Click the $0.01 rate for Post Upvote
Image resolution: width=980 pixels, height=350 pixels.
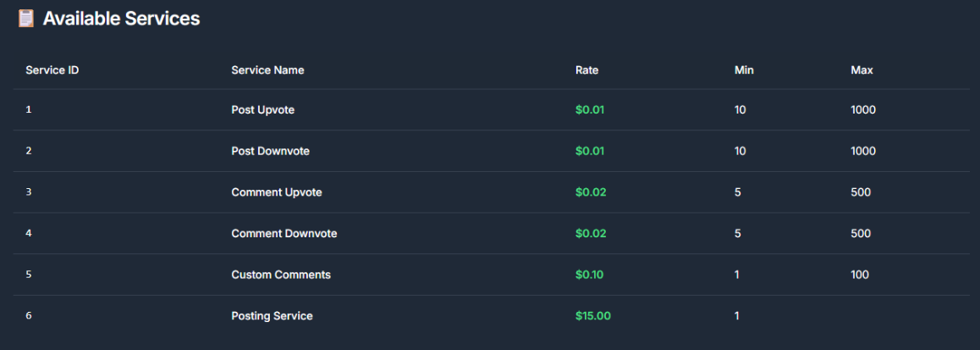coord(590,109)
